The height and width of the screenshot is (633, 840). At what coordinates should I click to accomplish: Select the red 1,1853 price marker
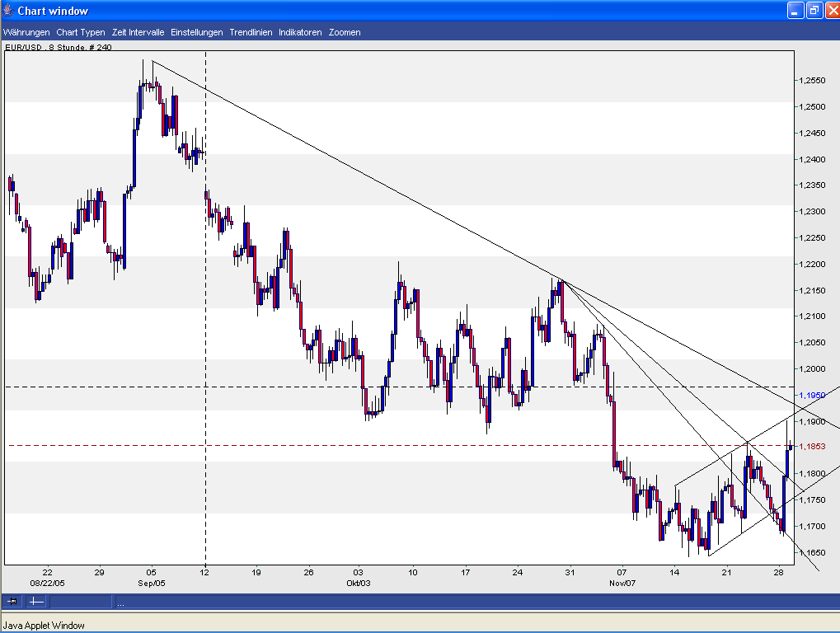[814, 446]
